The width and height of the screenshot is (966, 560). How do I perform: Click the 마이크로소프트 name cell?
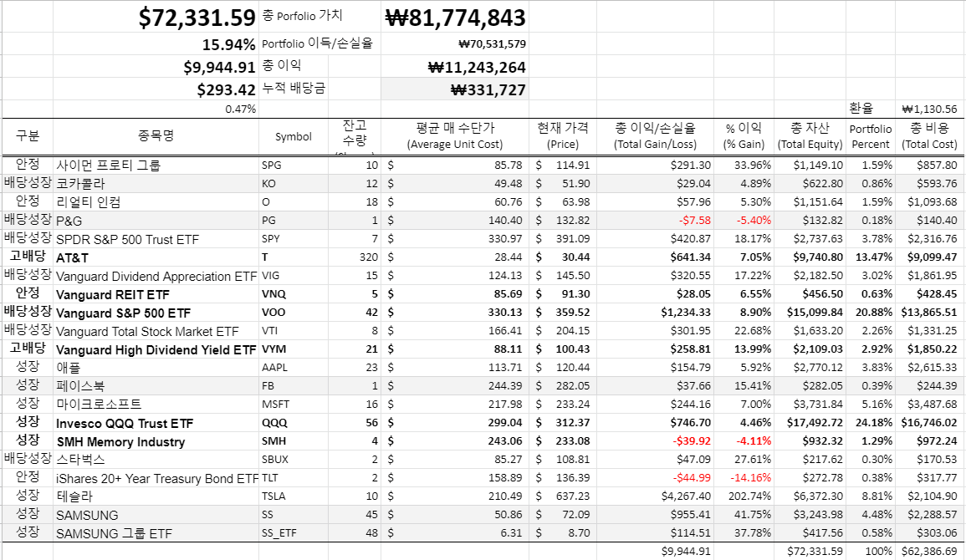tap(156, 405)
